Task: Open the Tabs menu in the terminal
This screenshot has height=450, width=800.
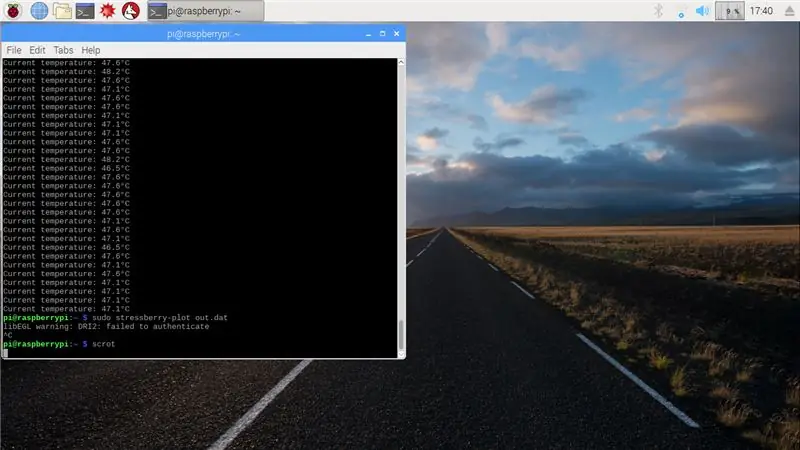Action: [x=63, y=50]
